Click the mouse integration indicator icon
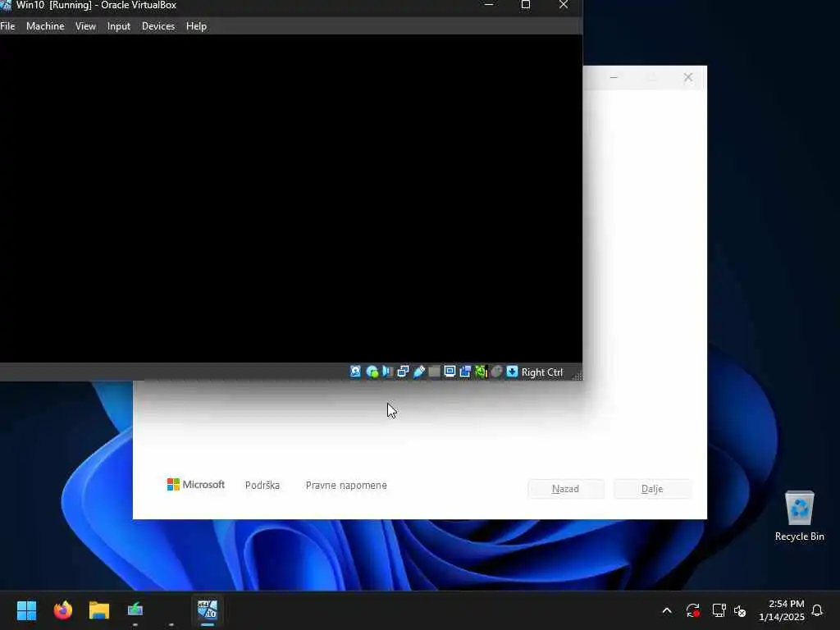The image size is (840, 630). [x=496, y=372]
